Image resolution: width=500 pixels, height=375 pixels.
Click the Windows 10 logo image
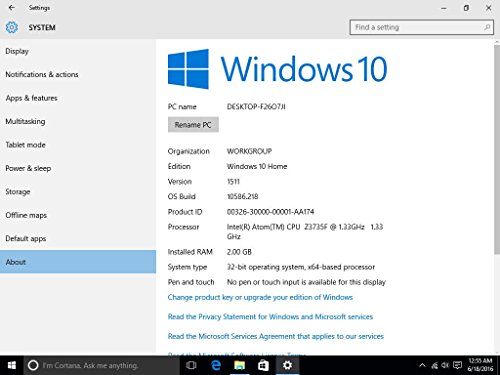coord(277,69)
